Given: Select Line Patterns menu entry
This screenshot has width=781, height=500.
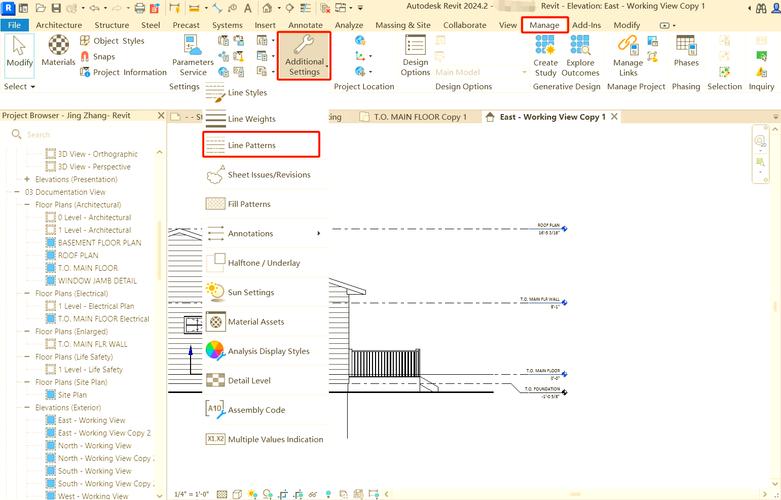Looking at the screenshot, I should (251, 146).
